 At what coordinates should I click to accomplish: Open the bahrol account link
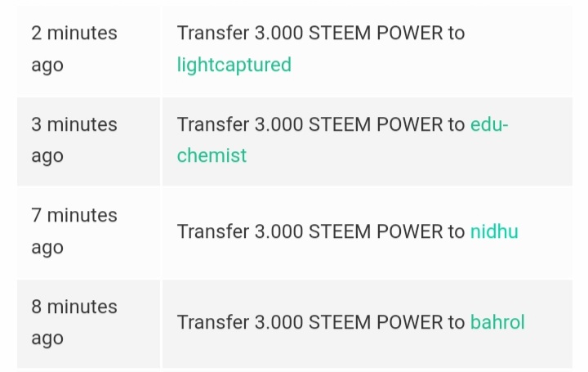[497, 322]
